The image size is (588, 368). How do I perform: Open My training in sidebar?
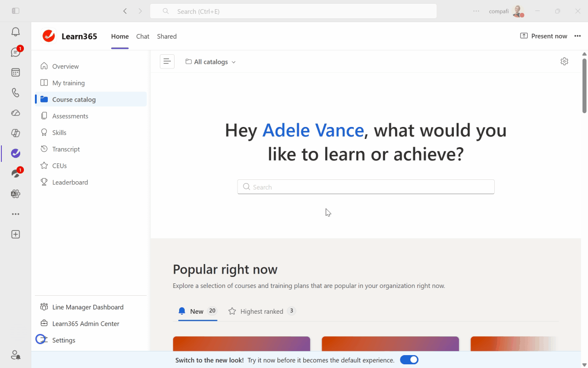68,83
